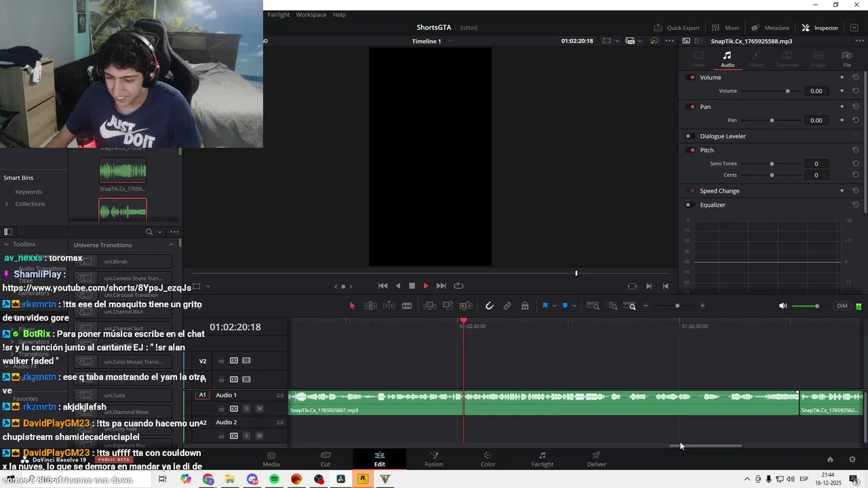Click the Stop playback button
Screen dimensions: 868x488
412,286
